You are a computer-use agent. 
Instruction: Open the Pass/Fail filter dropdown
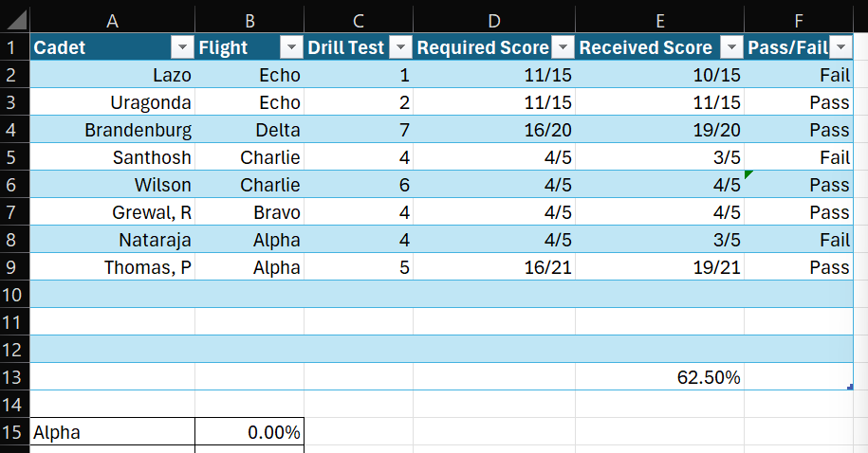840,47
